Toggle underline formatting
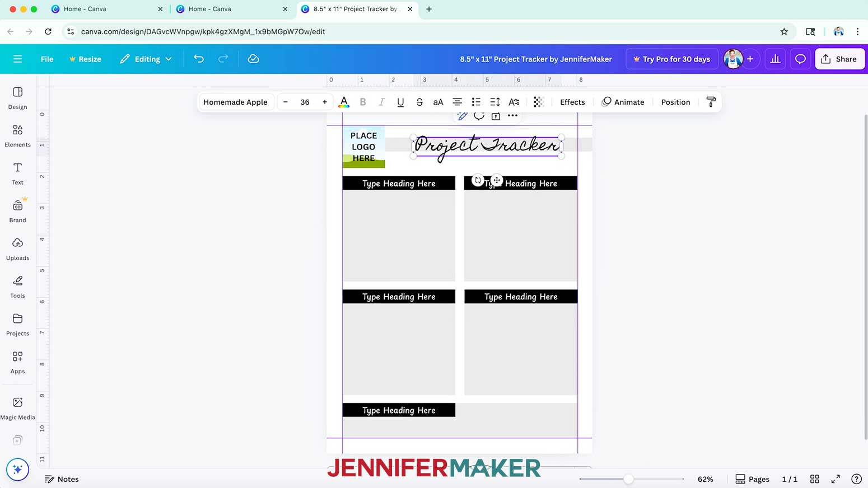Screen dimensions: 868x488 coord(400,102)
